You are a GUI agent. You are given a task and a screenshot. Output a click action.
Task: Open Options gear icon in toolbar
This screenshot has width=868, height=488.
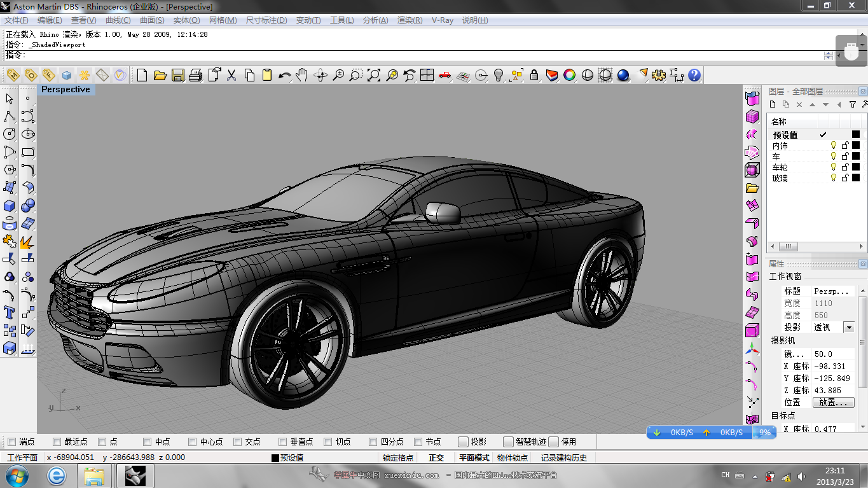[659, 75]
